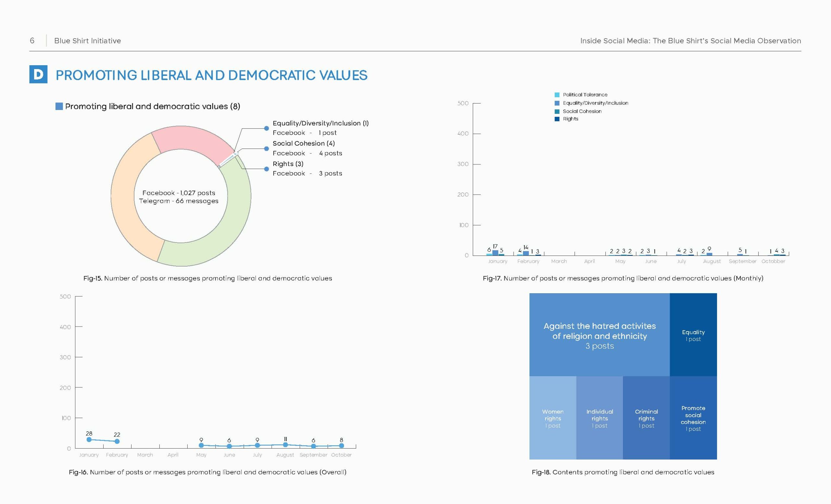Click the Fig-15 caption

[208, 278]
